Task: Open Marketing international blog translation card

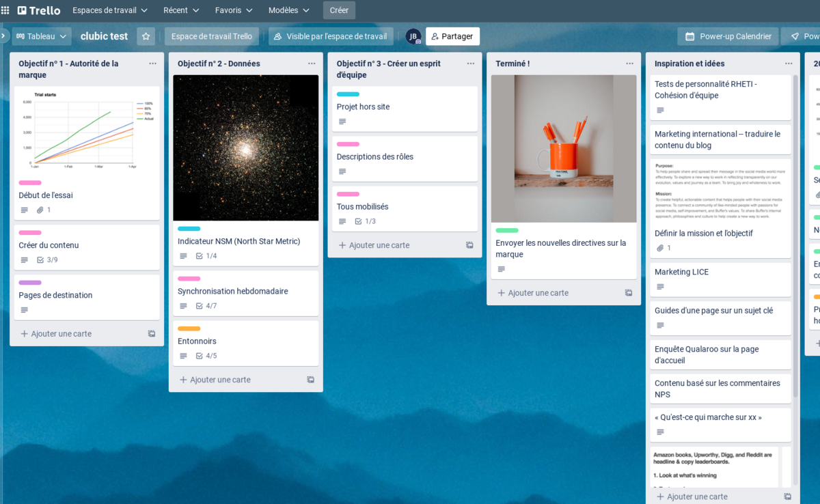Action: click(x=720, y=139)
